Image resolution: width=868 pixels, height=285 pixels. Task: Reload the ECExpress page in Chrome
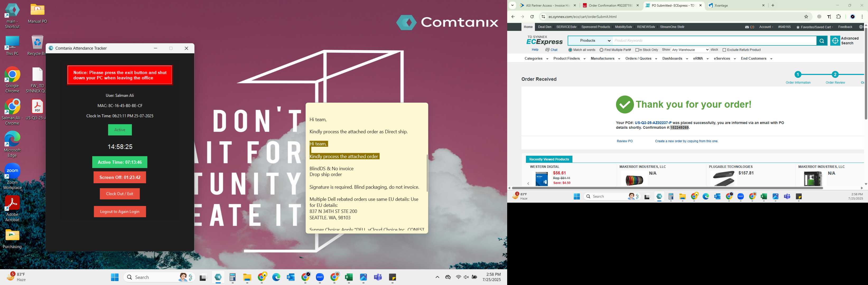tap(532, 16)
